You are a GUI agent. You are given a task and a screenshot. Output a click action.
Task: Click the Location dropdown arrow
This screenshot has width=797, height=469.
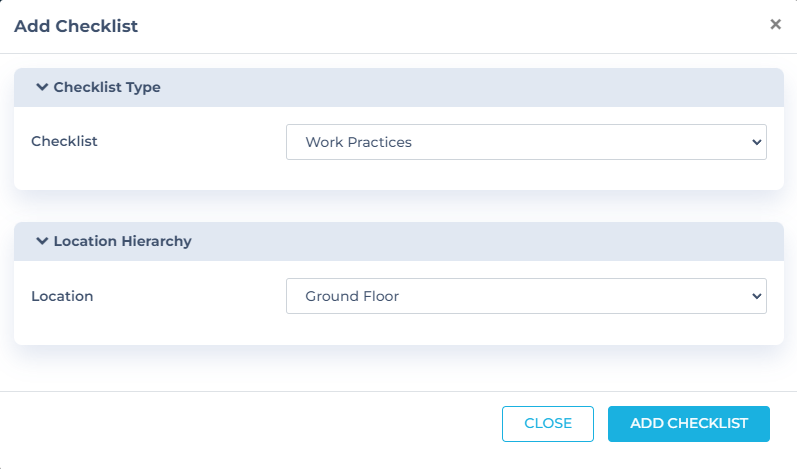coord(756,296)
